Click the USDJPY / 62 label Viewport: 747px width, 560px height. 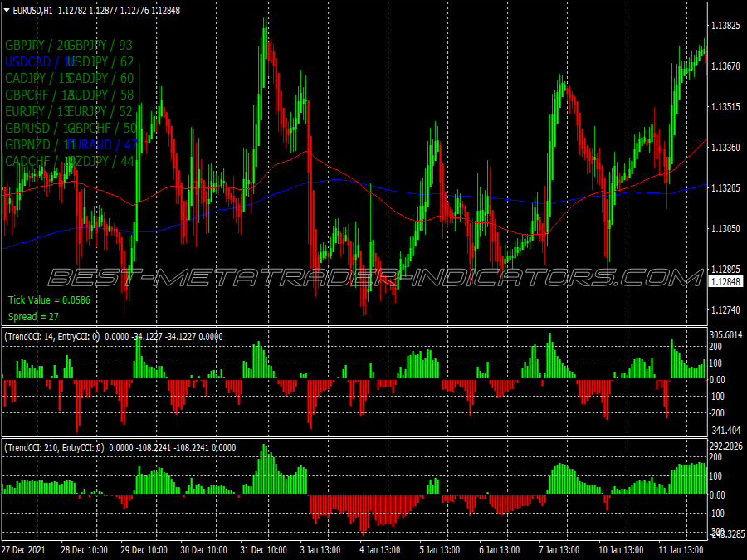point(100,62)
